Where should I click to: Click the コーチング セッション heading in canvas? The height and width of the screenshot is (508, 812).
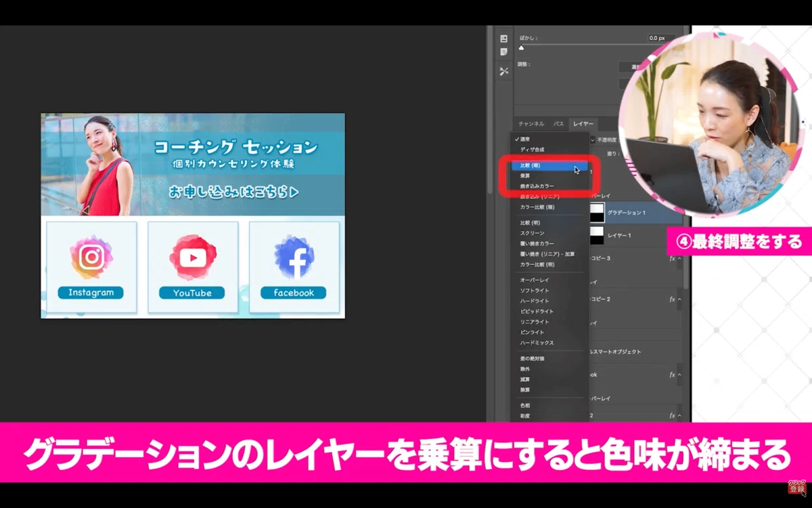[x=235, y=146]
